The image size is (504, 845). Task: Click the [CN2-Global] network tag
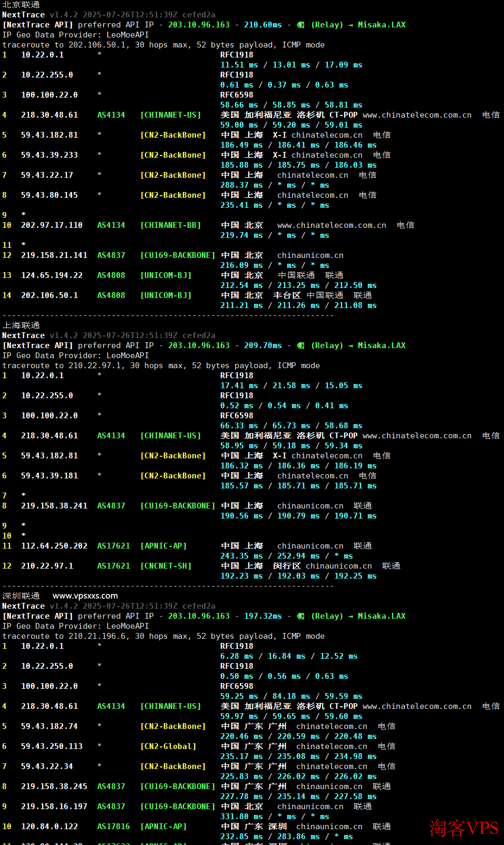coord(168,746)
